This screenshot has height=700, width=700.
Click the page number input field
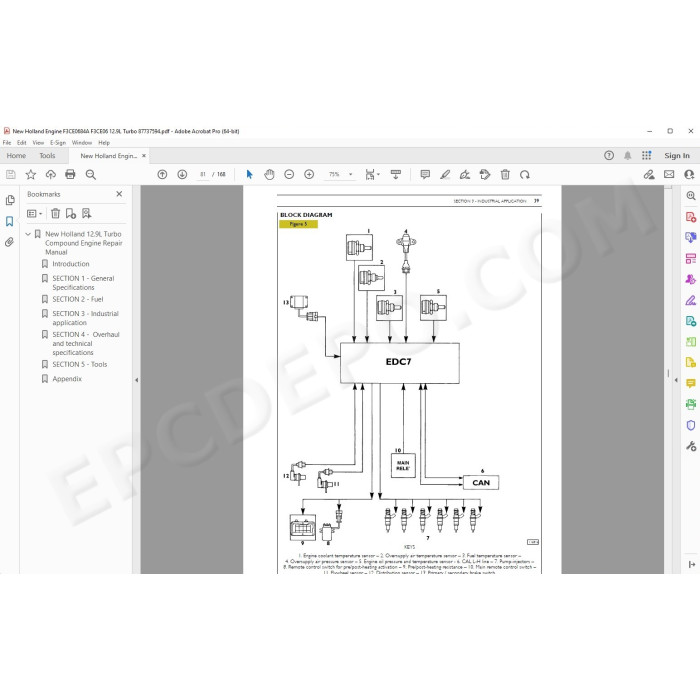pyautogui.click(x=203, y=175)
